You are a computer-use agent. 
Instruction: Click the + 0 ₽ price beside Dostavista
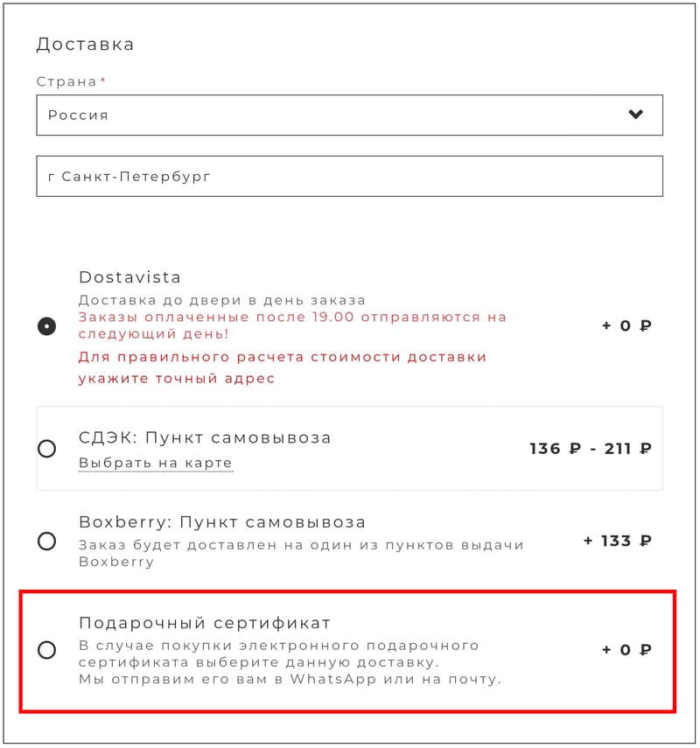627,325
